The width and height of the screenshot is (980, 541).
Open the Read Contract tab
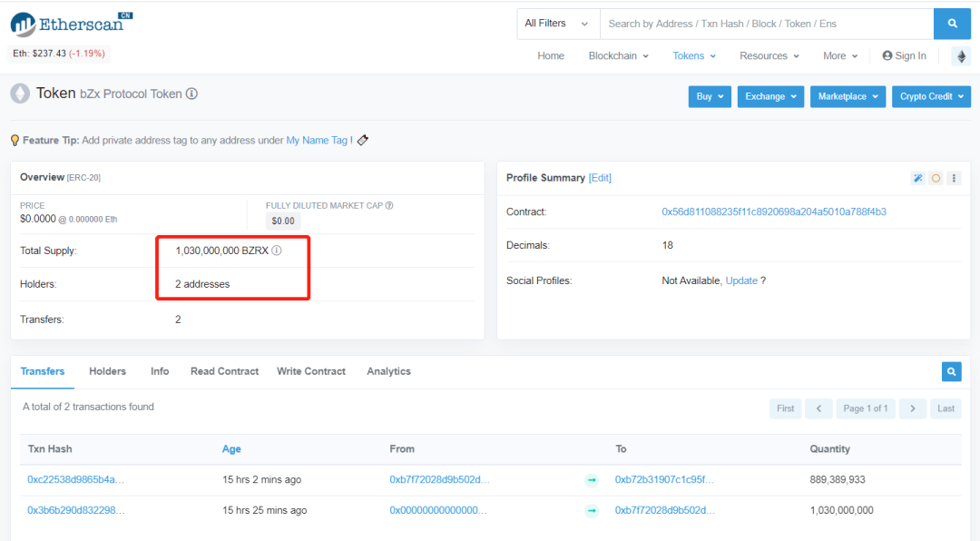tap(224, 371)
